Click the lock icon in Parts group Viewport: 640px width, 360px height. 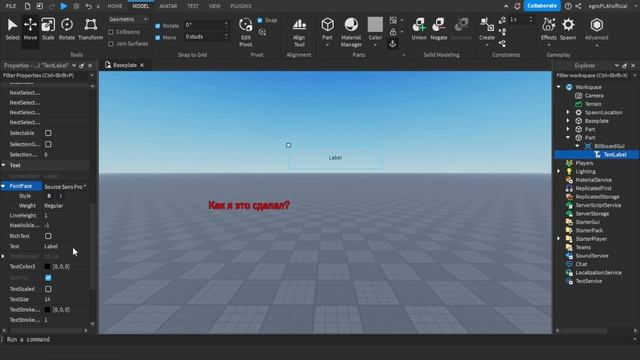pyautogui.click(x=393, y=32)
